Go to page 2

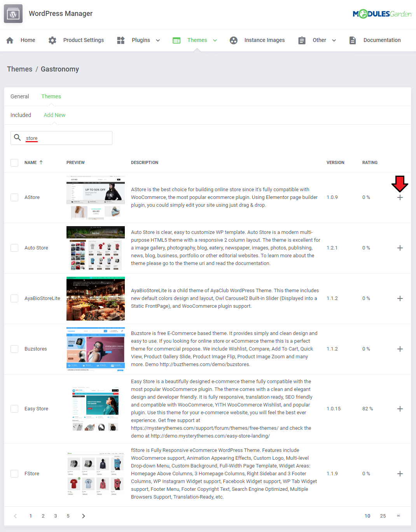coord(43,516)
